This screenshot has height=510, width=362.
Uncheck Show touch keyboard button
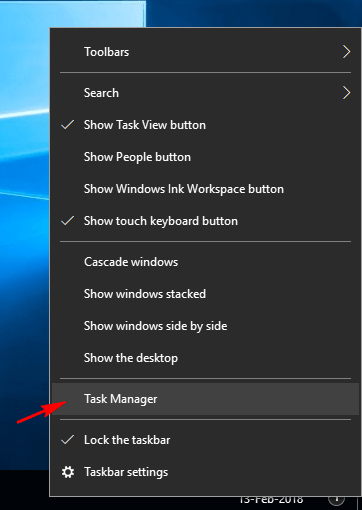206,221
